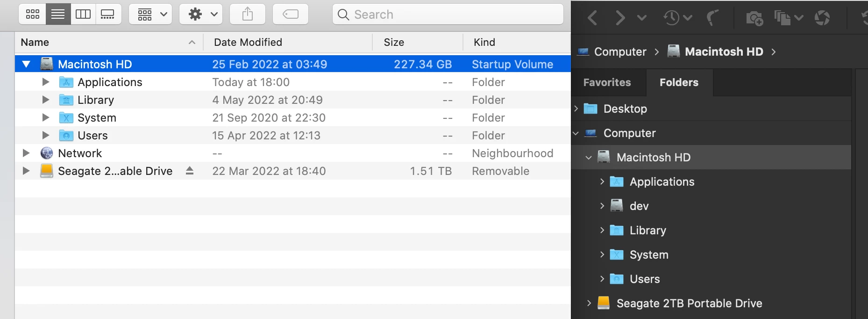Click the Macintosh HD disk icon in Finder
The image size is (868, 319).
pyautogui.click(x=47, y=64)
